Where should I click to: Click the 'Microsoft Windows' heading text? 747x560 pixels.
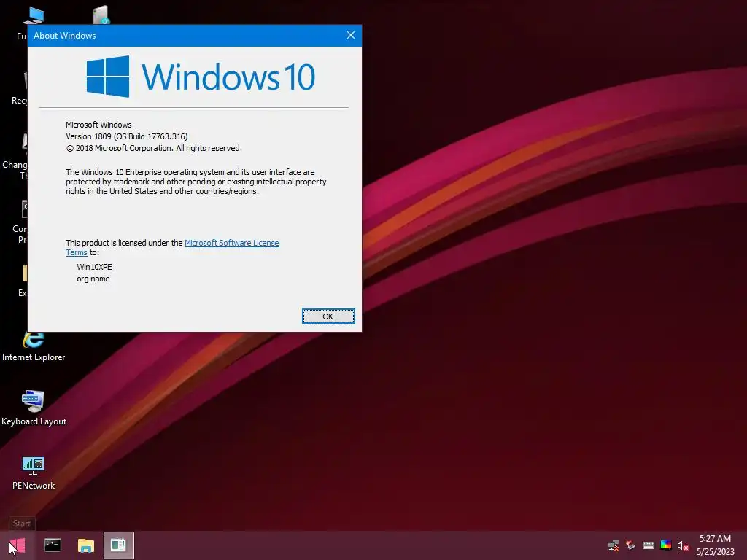click(98, 125)
